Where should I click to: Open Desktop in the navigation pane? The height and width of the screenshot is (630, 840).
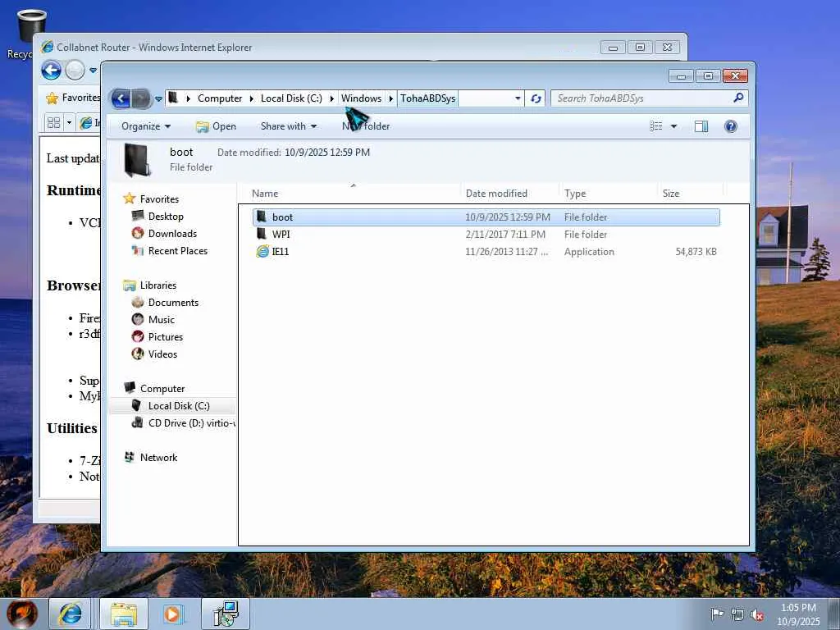[166, 217]
